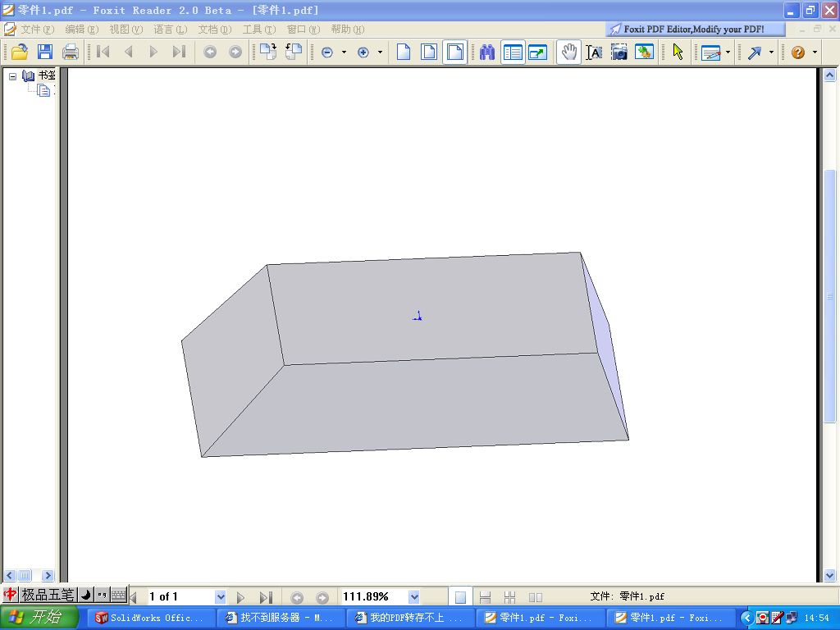
Task: Click the 111.89% zoom input field
Action: pos(374,596)
